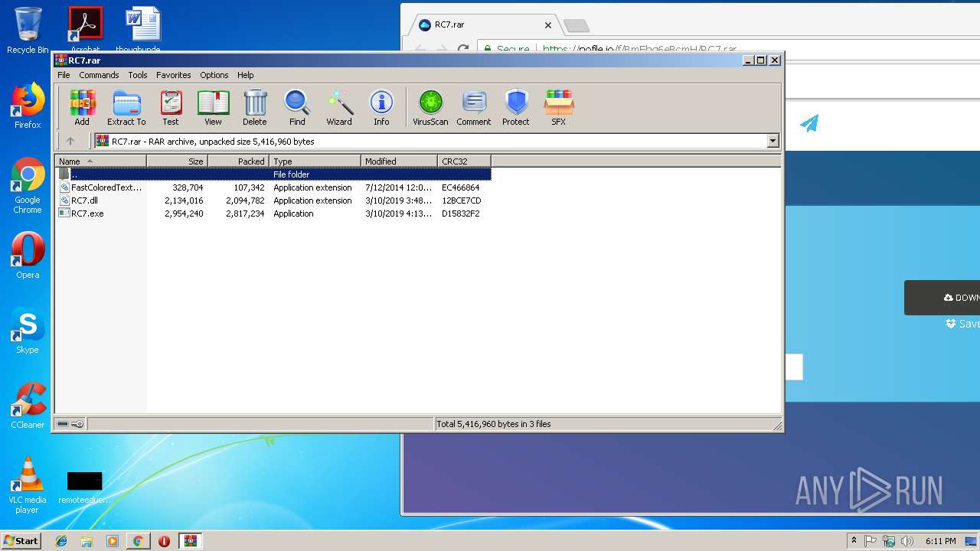Launch the Wizard wand icon
Screen dimensions: 980x551
click(x=339, y=107)
